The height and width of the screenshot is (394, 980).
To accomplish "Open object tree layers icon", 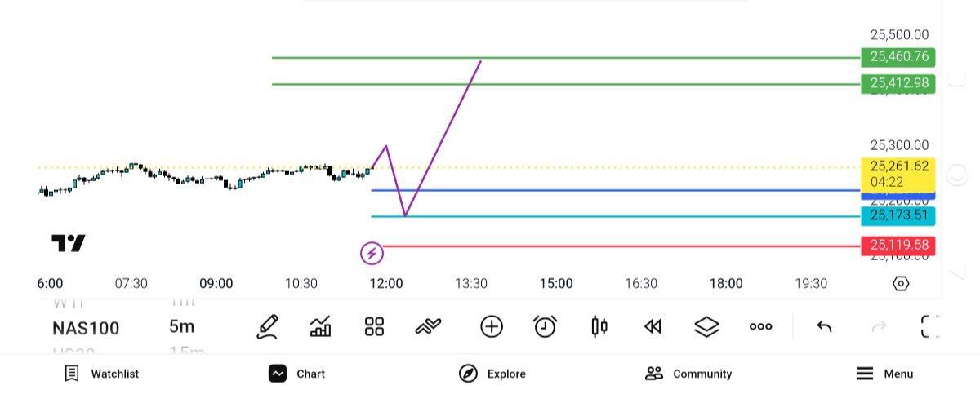I will click(x=706, y=327).
